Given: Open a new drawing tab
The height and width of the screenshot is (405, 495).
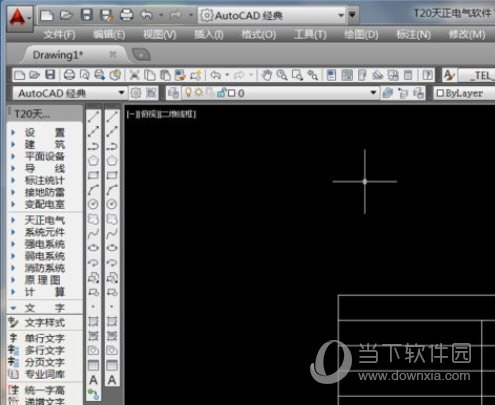Looking at the screenshot, I should click(x=141, y=55).
